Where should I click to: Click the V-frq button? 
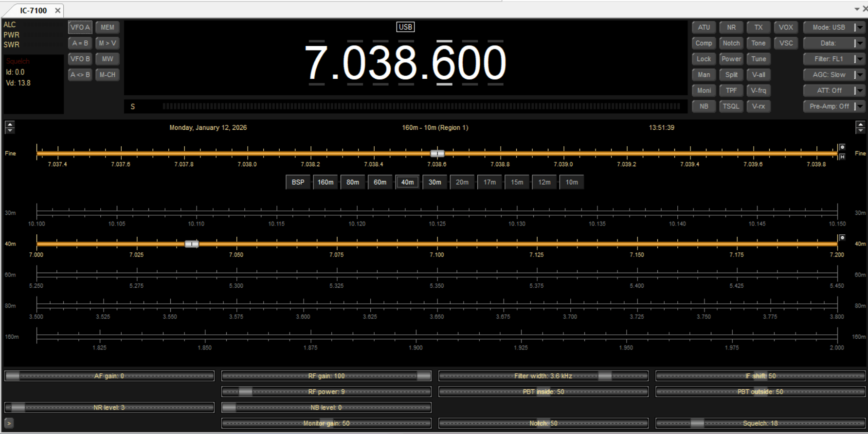[759, 91]
